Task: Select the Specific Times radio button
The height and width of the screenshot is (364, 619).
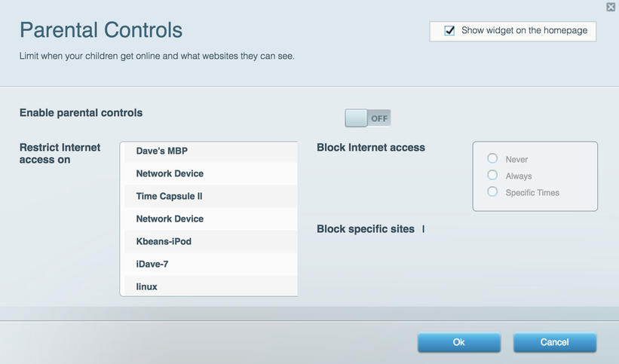Action: pos(492,191)
